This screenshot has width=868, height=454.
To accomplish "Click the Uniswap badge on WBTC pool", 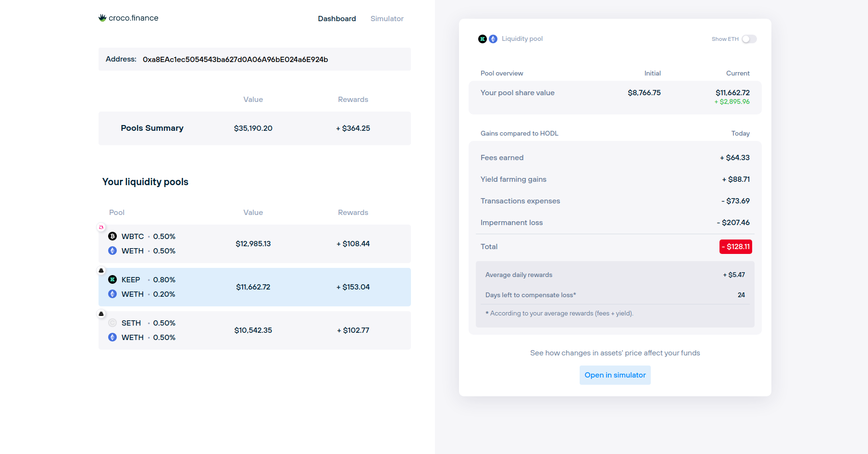I will coord(101,227).
